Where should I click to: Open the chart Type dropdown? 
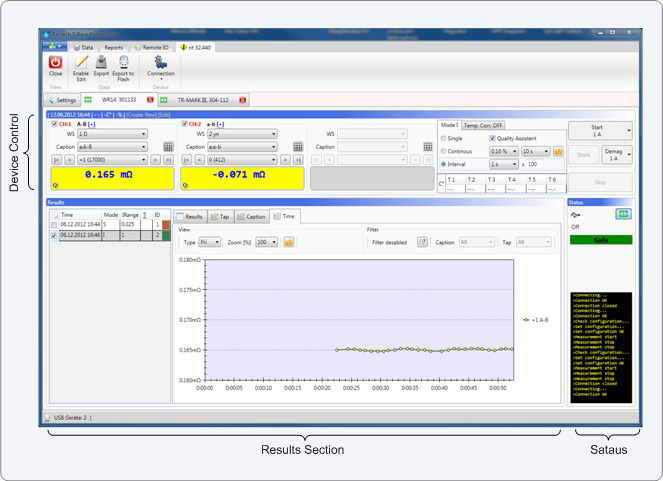209,242
